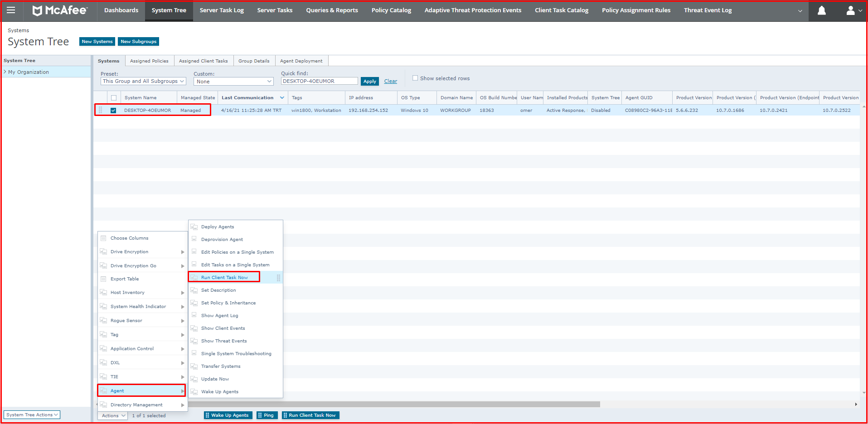Click the icon beside Deprovision Agent
Viewport: 868px width, 424px height.
point(194,239)
